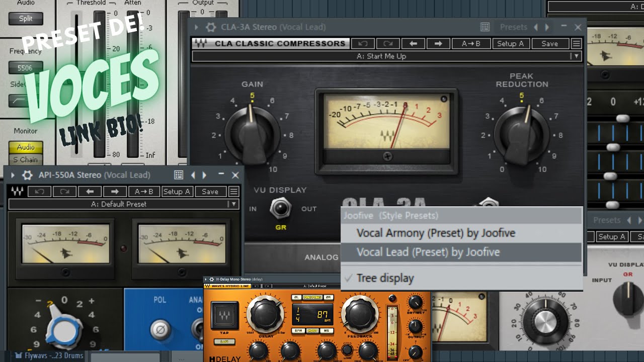Open Flywavs Drums taskbar item
This screenshot has height=362, width=644.
click(x=50, y=356)
